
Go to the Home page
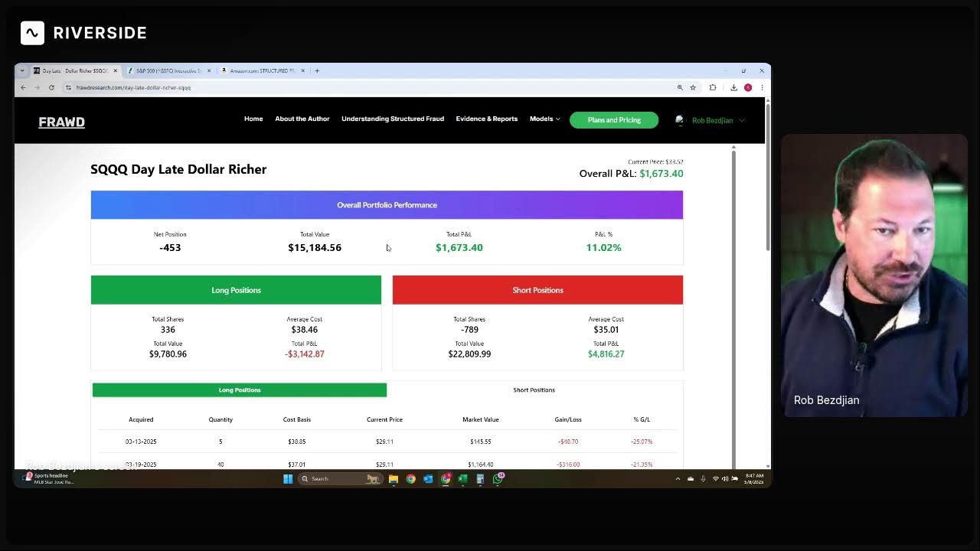pos(253,119)
